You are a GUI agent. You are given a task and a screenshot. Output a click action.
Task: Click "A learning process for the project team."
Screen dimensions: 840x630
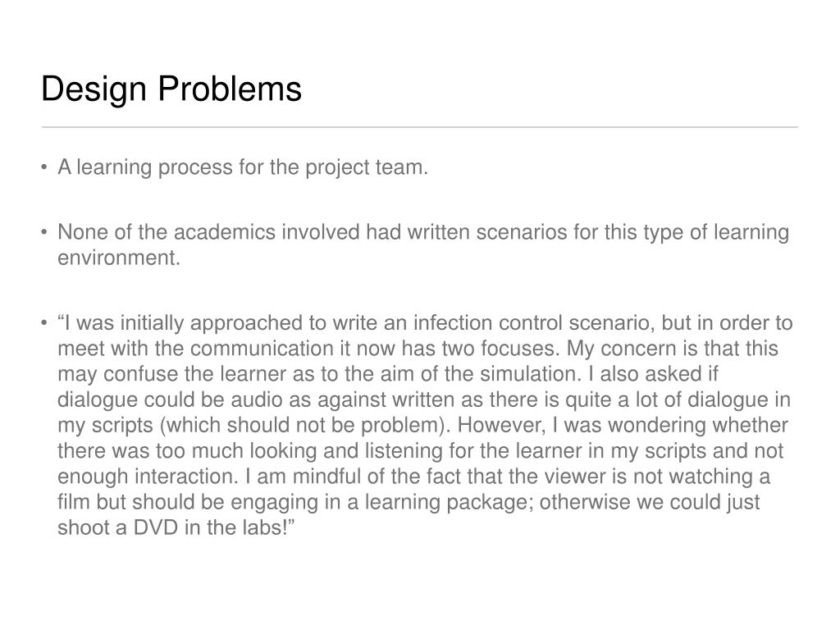(x=243, y=167)
